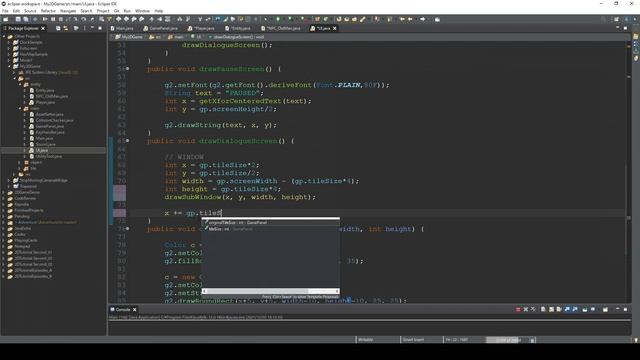
Task: Switch to the Entity.java editor tab
Action: [x=238, y=29]
